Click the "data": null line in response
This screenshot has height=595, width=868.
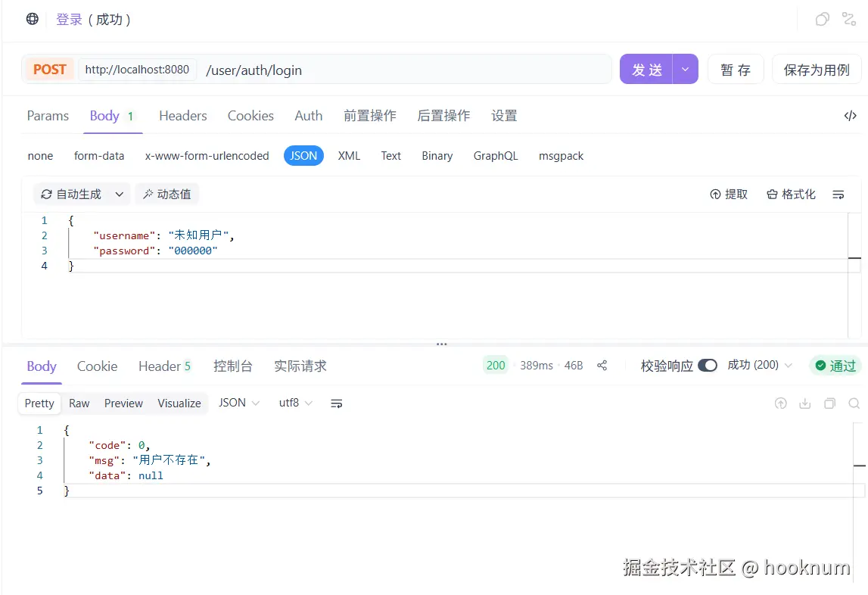(126, 475)
